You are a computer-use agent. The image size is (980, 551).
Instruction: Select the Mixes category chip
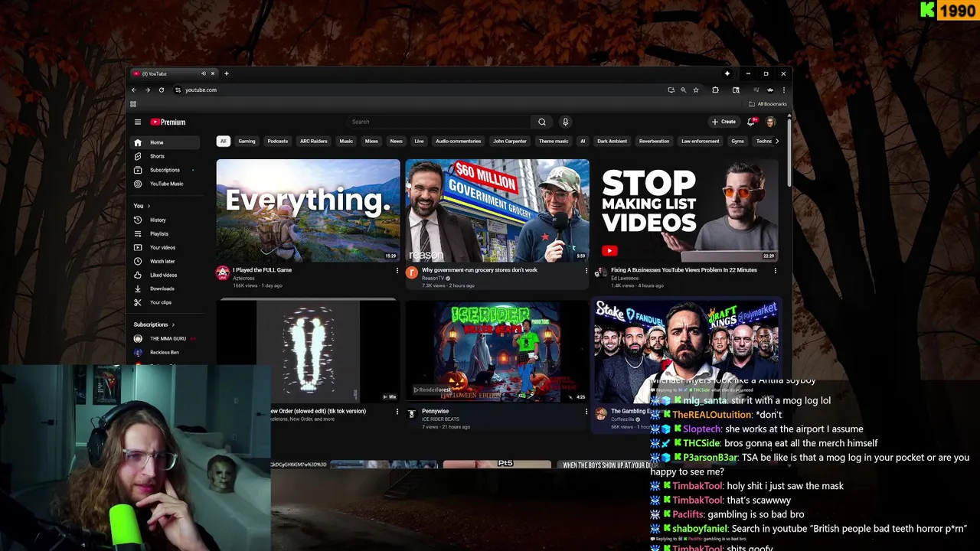click(371, 141)
